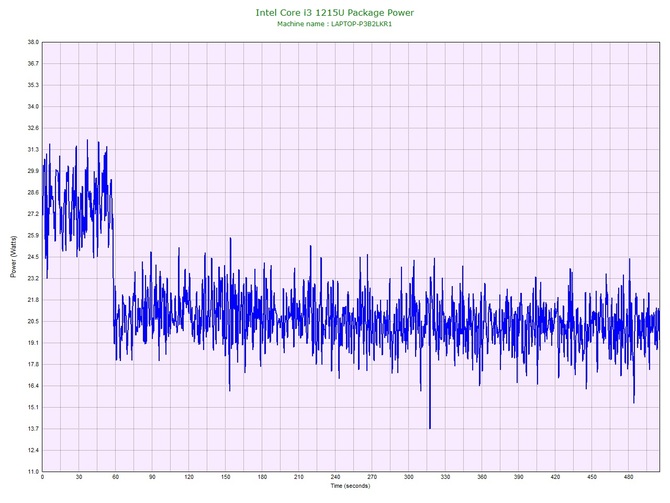Select the 31.3 y-axis value

coord(33,150)
